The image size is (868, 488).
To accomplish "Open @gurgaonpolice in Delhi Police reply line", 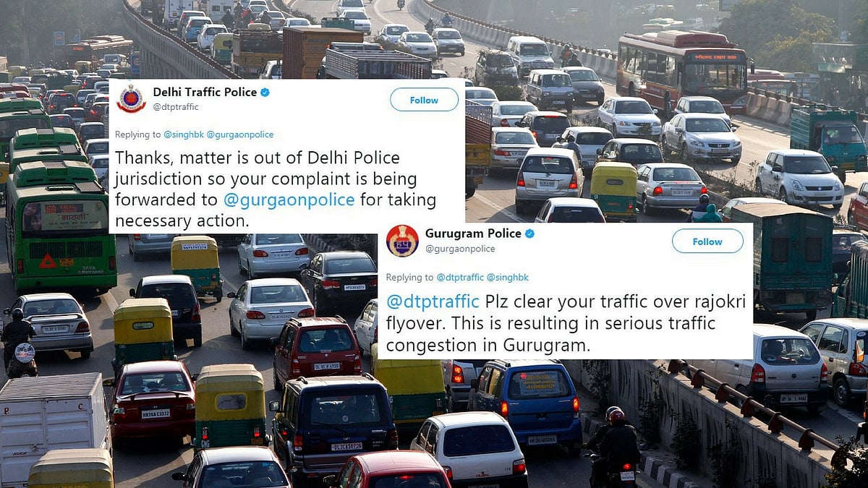I will 242,135.
